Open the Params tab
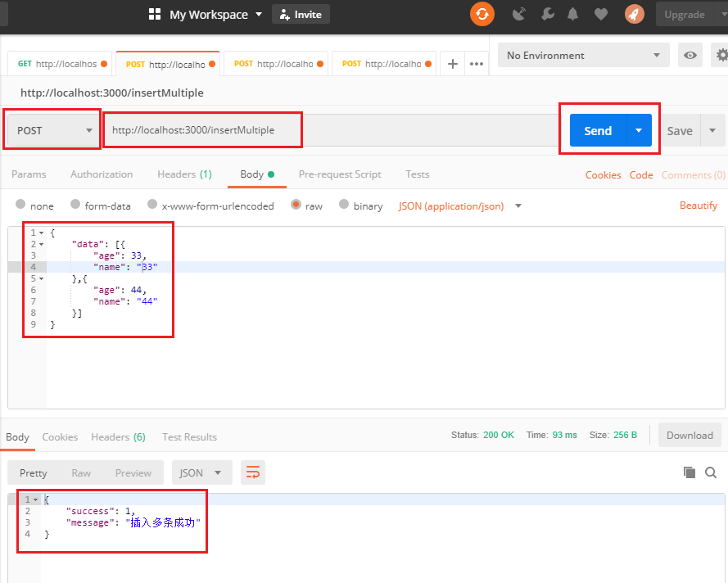 point(29,174)
